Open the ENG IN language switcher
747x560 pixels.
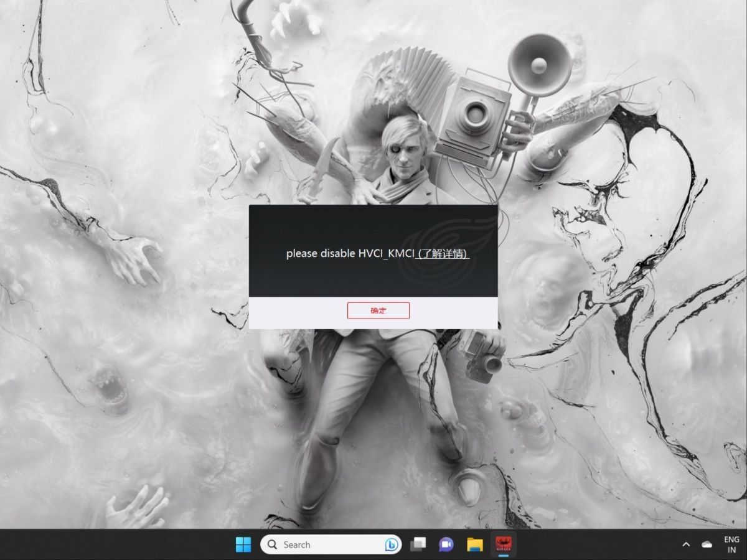pyautogui.click(x=731, y=544)
